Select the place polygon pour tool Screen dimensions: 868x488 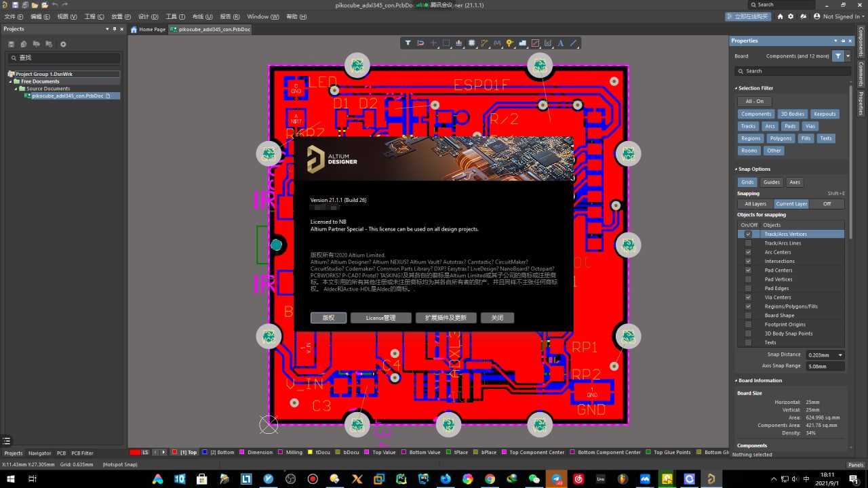point(522,43)
